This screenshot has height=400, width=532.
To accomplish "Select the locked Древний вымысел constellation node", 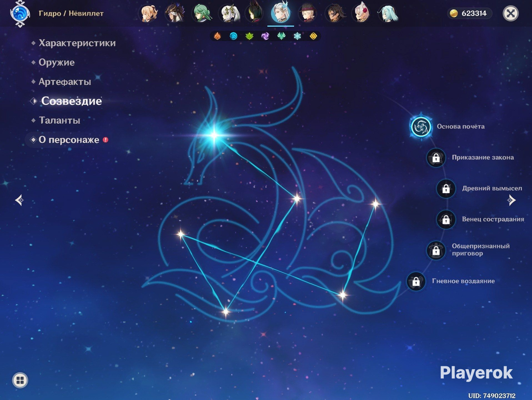I will 446,188.
